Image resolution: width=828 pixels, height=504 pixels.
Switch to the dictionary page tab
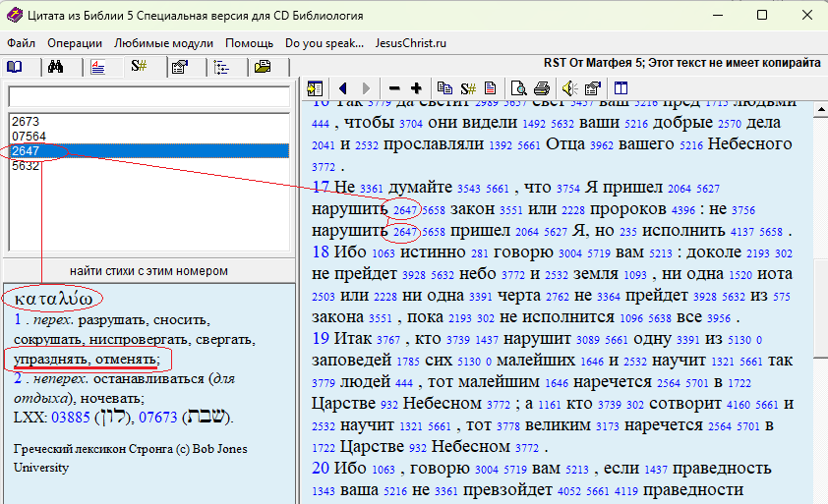(97, 67)
